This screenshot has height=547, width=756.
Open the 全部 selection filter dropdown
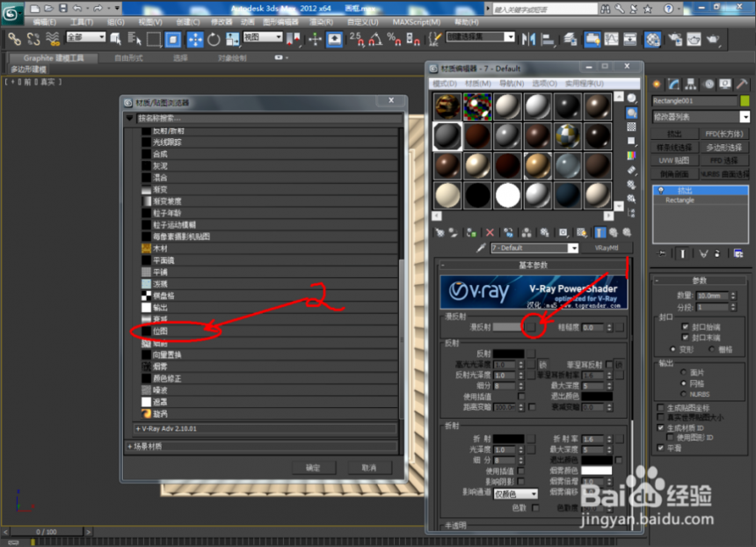[x=86, y=37]
